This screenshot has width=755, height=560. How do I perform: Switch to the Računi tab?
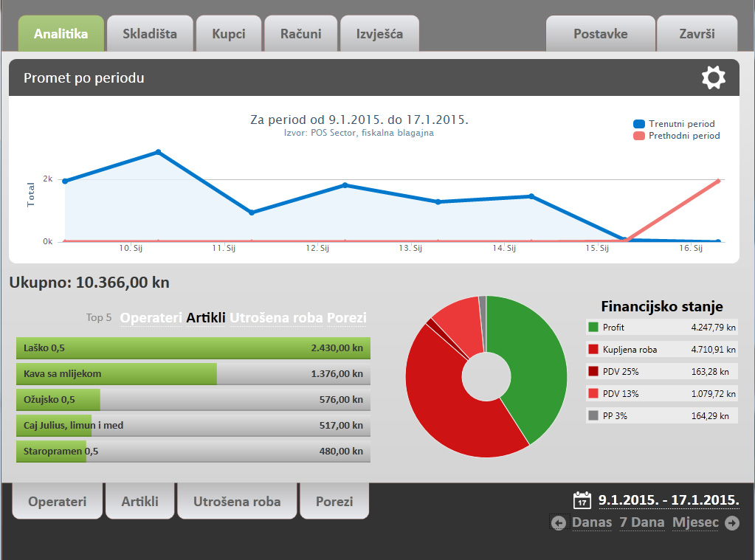coord(300,34)
